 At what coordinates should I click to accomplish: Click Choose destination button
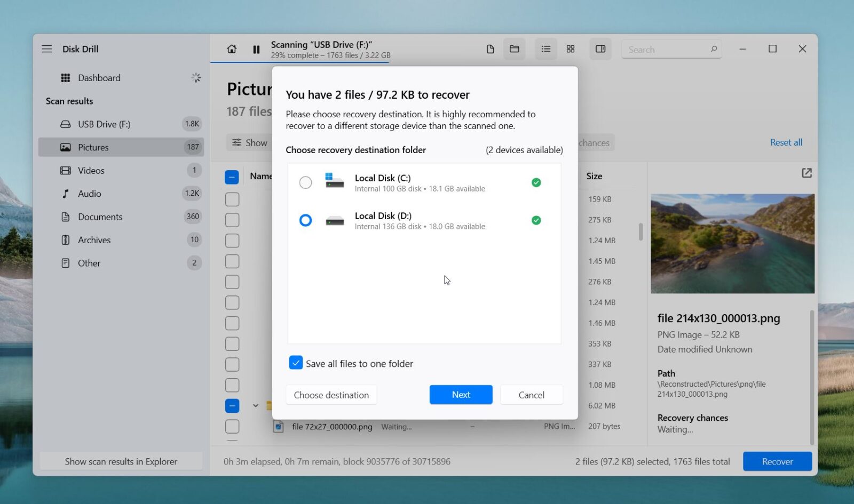[331, 395]
